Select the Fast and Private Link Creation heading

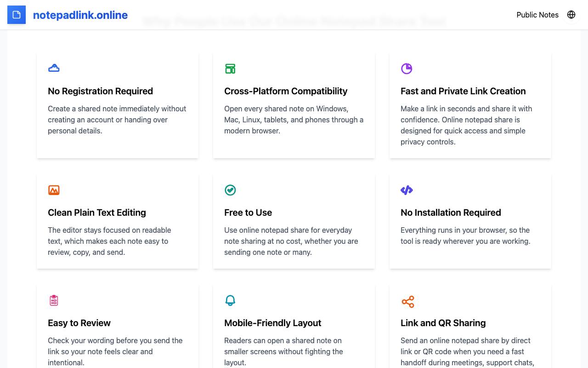click(463, 91)
